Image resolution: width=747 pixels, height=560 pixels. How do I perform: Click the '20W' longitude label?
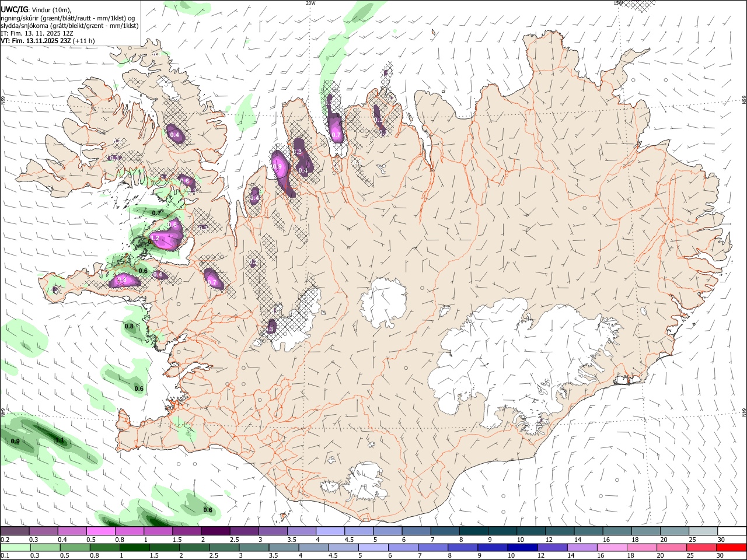click(x=310, y=3)
